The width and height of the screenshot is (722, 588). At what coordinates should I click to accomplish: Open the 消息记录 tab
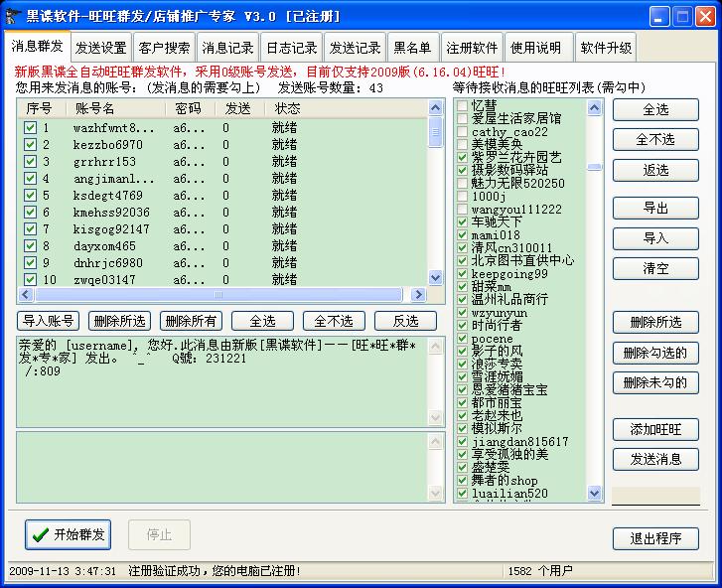coord(228,48)
